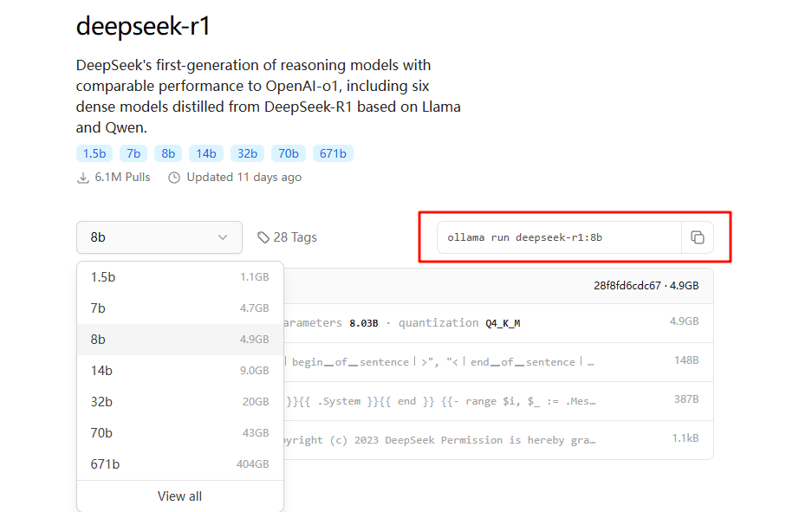812x512 pixels.
Task: Click the 1.5b tag badge
Action: 94,153
